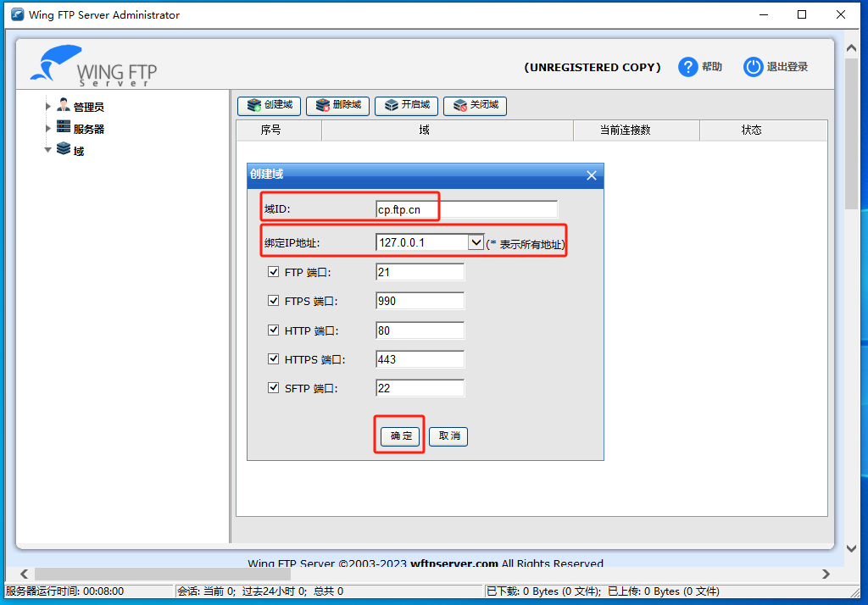This screenshot has width=868, height=605.
Task: Click the Delete Domain (删除域) toolbar button
Action: click(x=337, y=105)
